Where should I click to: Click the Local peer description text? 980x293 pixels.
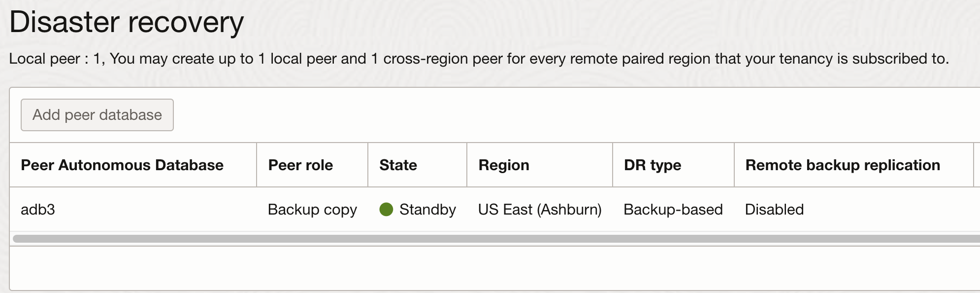click(479, 59)
